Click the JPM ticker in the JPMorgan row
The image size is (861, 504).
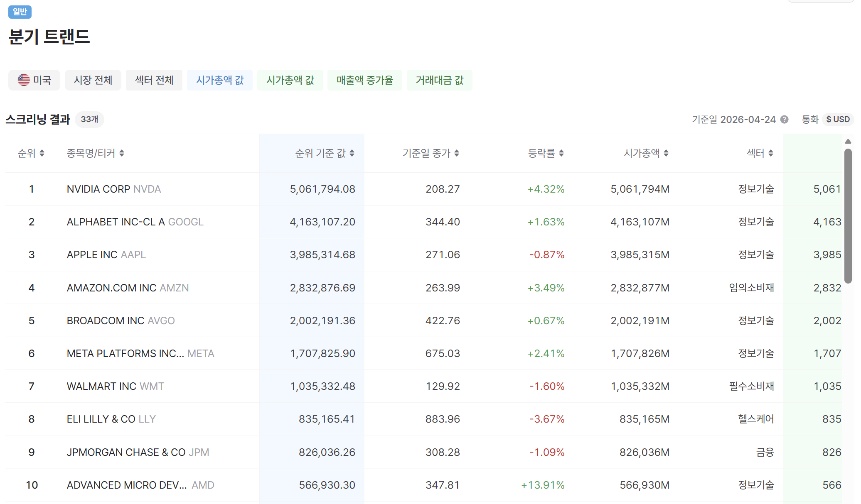coord(199,452)
